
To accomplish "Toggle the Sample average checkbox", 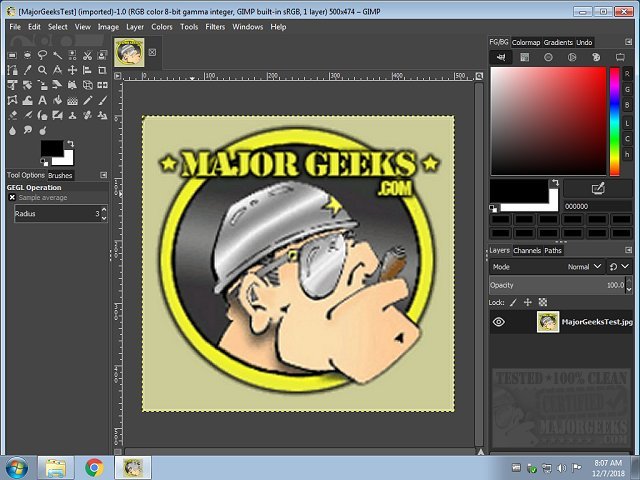I will pos(12,198).
